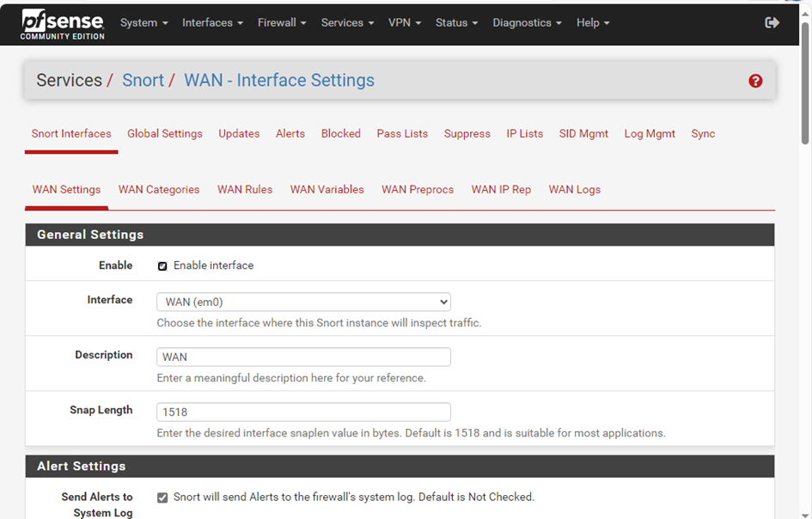Image resolution: width=812 pixels, height=519 pixels.
Task: Open the help question mark icon
Action: pos(755,80)
